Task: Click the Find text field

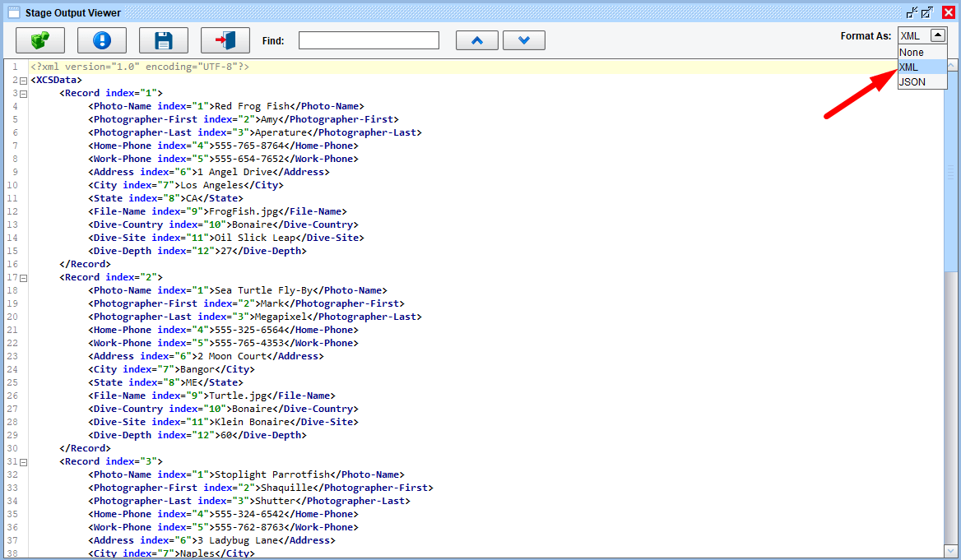Action: coord(369,40)
